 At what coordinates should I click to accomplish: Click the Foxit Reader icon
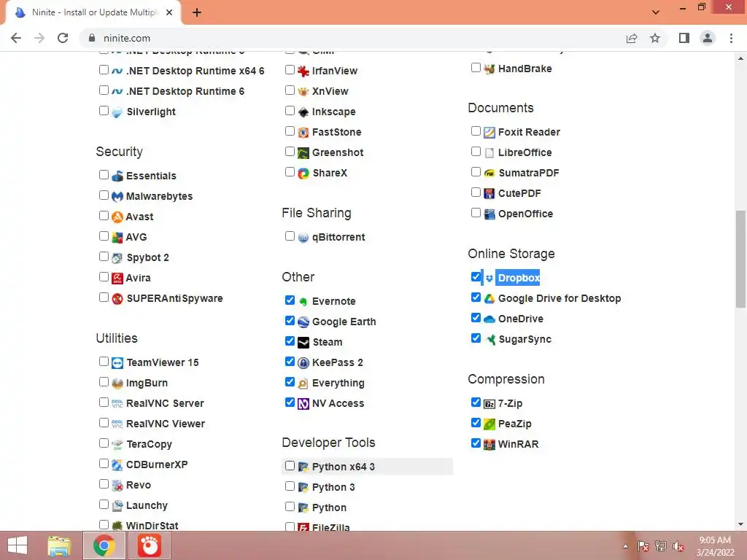(x=489, y=133)
